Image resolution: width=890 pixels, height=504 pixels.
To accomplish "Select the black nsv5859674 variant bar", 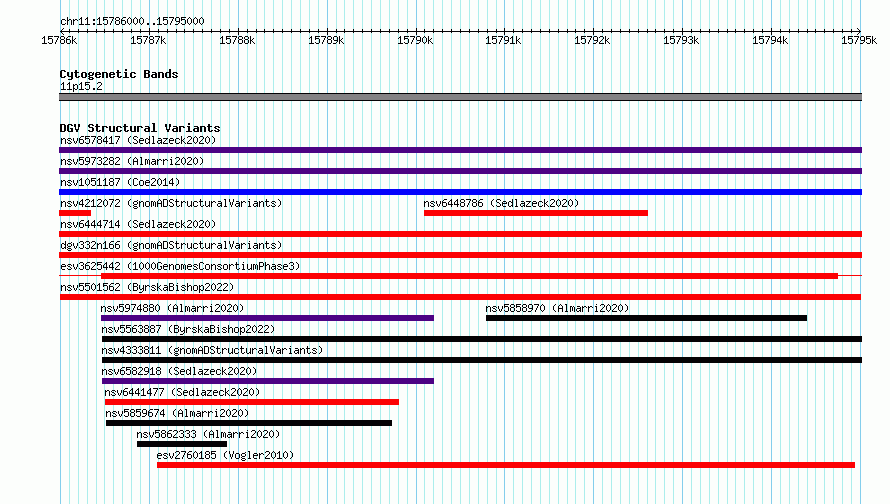I will 249,423.
